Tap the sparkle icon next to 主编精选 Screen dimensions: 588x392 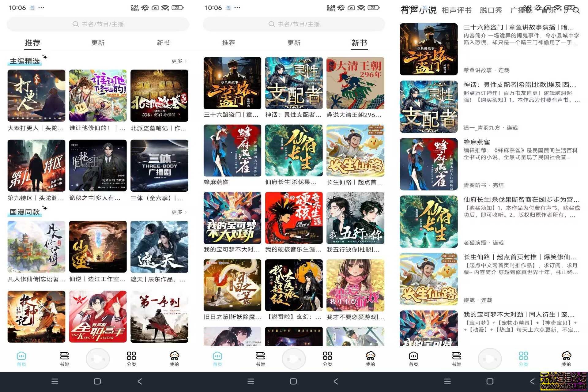pos(45,57)
